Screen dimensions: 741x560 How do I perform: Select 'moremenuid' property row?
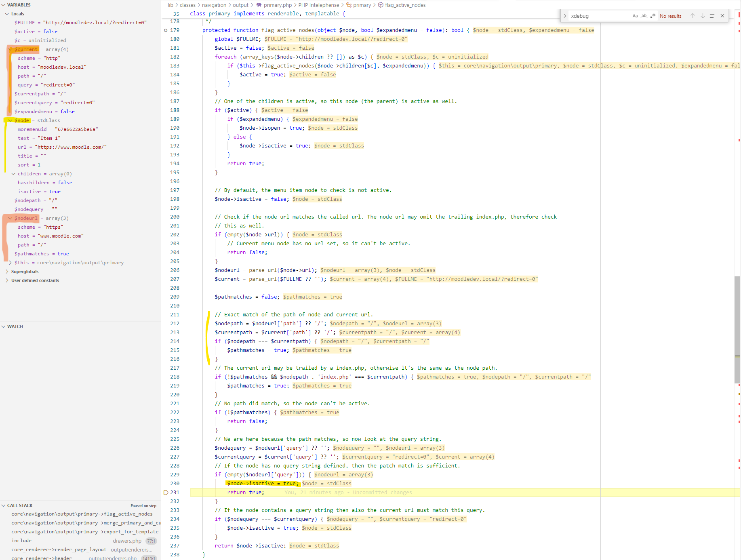(x=81, y=129)
